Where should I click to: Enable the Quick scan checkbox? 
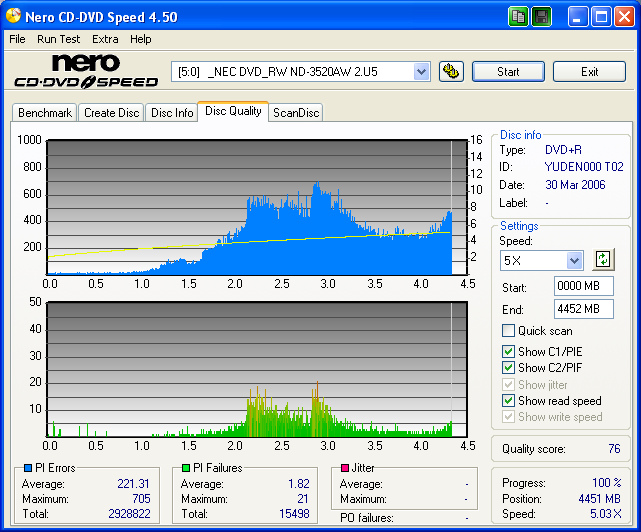tap(508, 330)
